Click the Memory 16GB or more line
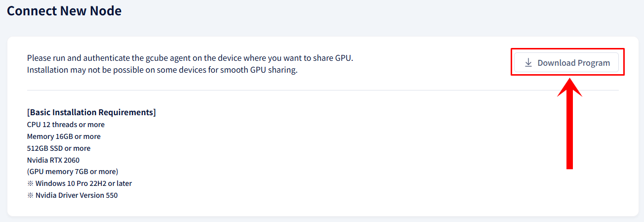This screenshot has height=222, width=644. [64, 136]
